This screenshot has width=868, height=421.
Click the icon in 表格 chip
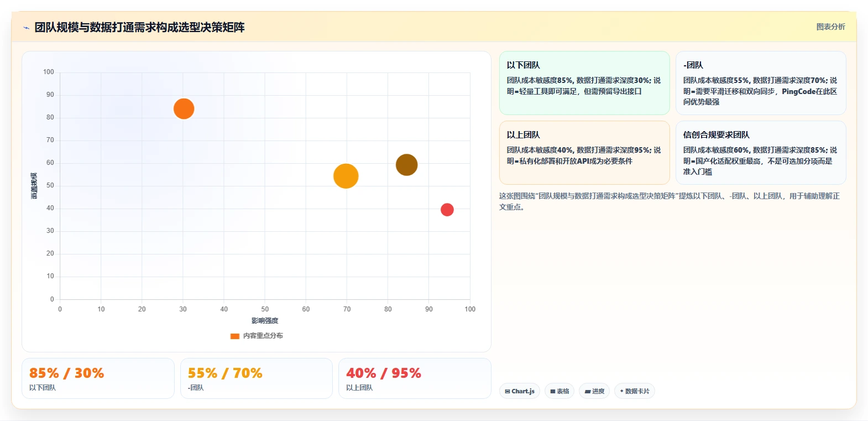[x=553, y=391]
